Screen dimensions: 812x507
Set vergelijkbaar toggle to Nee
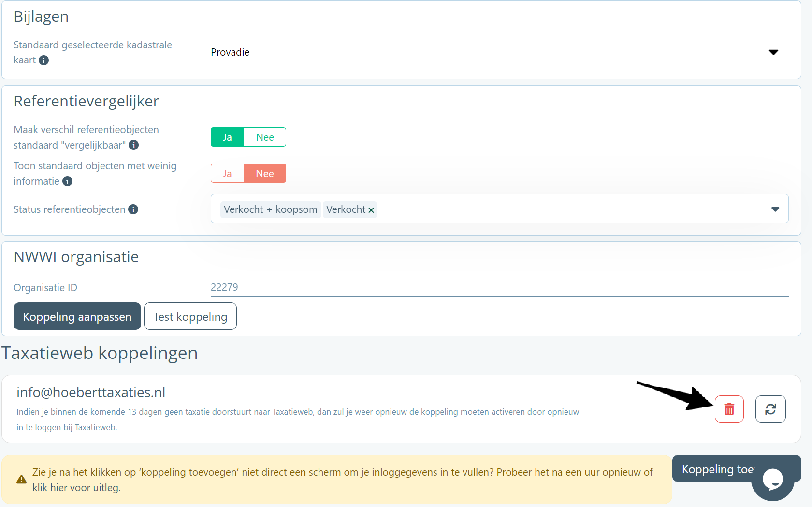tap(265, 137)
